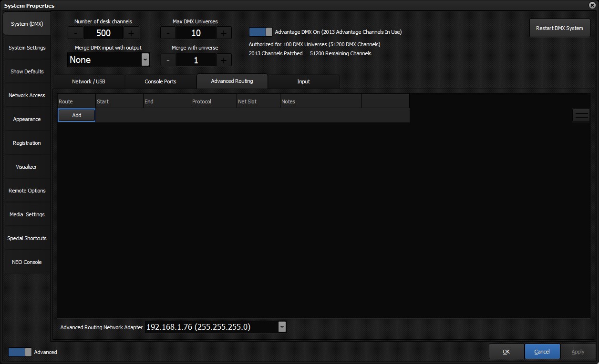Disable merge DMX input with output

[x=108, y=60]
